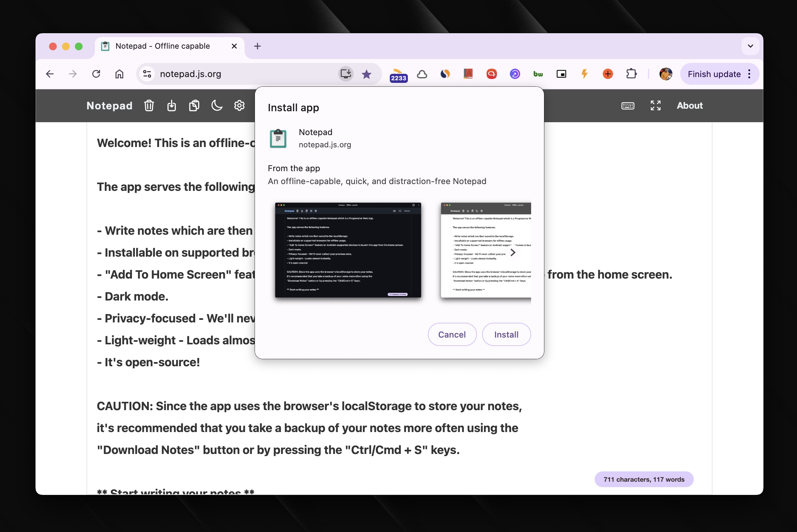This screenshot has width=797, height=532.
Task: Click the dialog description "An offline-capable, quick"
Action: tap(377, 181)
